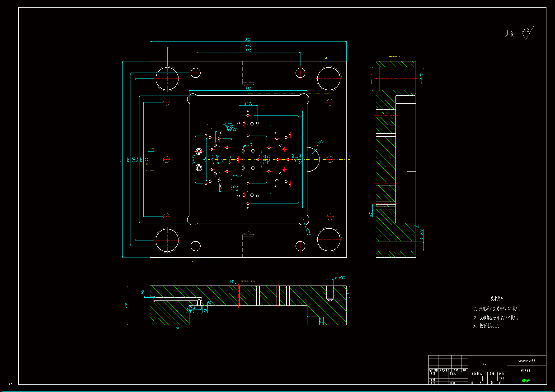The width and height of the screenshot is (555, 392).
Task: Select the 4-Ø30 diameter callout
Action: click(x=421, y=234)
